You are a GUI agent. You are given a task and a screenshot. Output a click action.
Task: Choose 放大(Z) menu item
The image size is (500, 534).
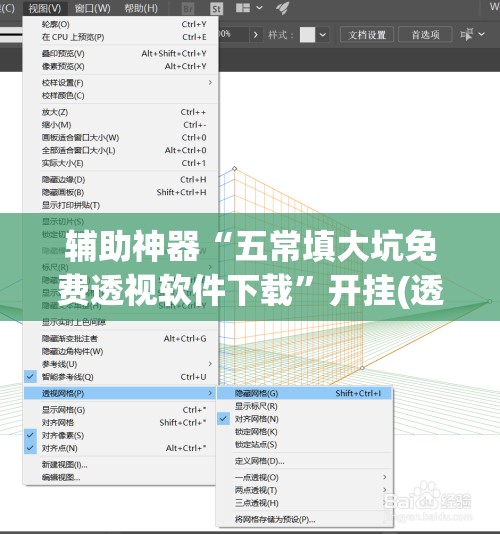(x=120, y=112)
